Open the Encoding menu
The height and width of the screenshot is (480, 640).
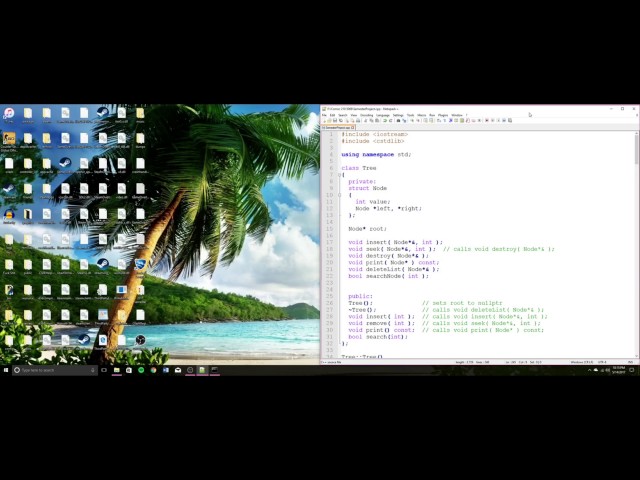(x=367, y=115)
